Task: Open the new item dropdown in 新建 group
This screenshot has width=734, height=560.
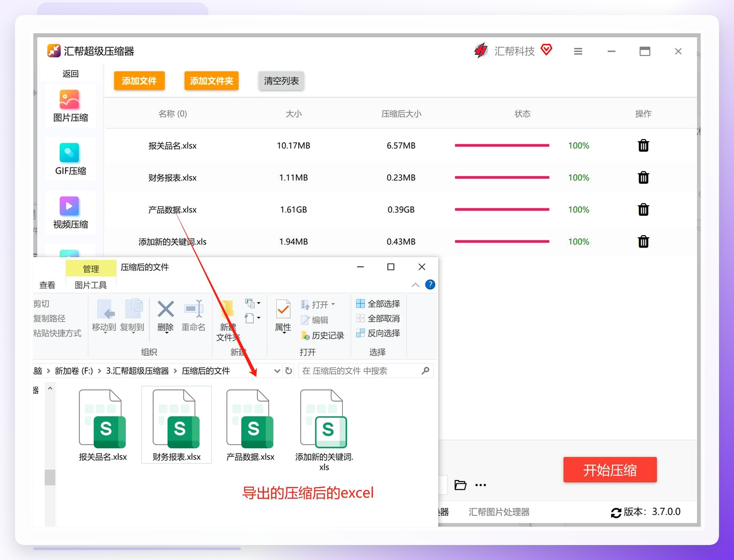Action: click(x=253, y=303)
